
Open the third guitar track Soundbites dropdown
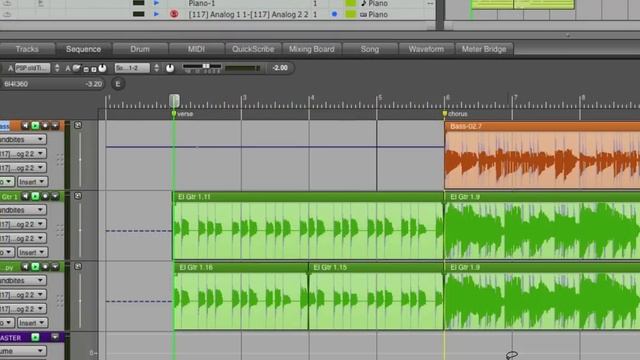[x=23, y=281]
